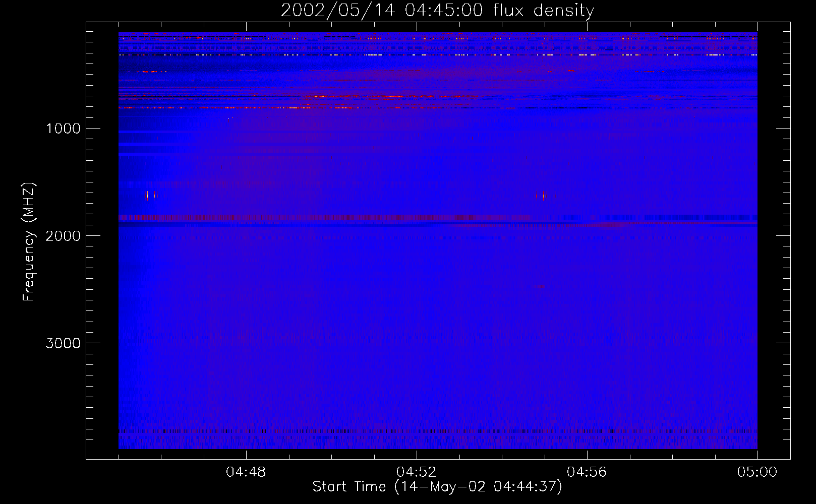Click the 'Start Time (14-May-02 04:44:37)' label
The image size is (816, 504).
[437, 487]
